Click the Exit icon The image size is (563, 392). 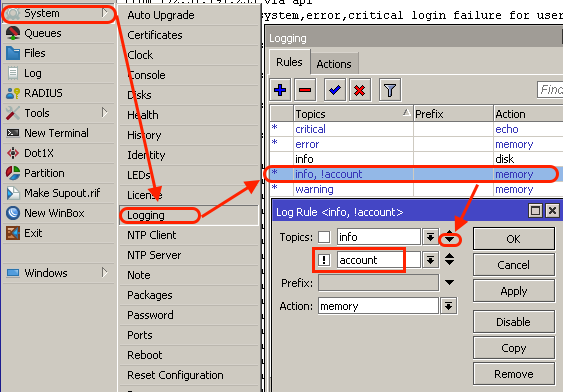click(13, 233)
